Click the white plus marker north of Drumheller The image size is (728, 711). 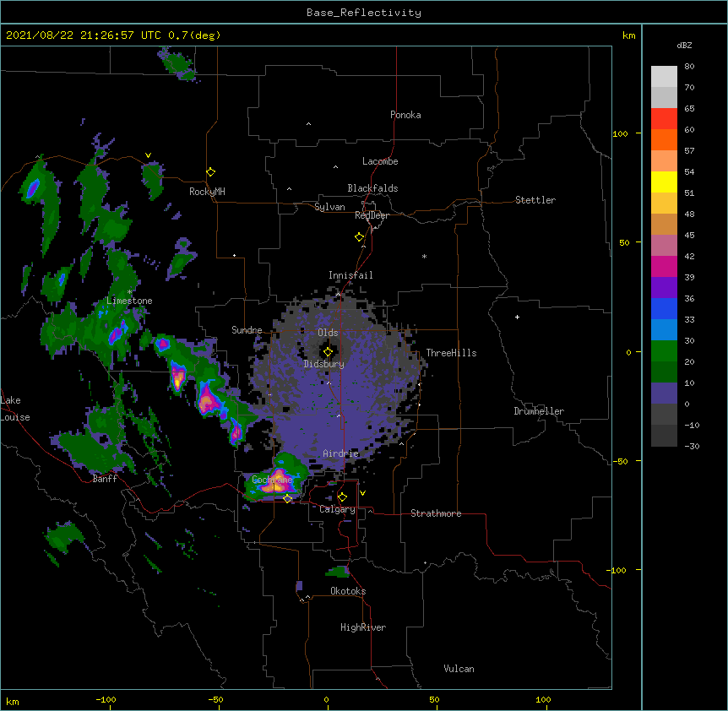pos(517,317)
